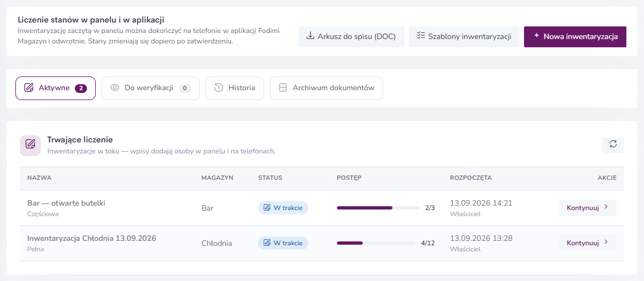
Task: Click the 2/3 progress count
Action: tap(430, 208)
